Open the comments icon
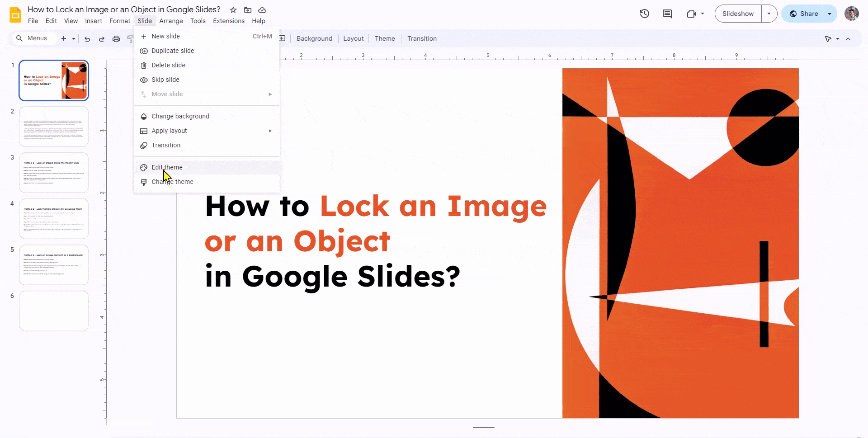 pos(667,14)
